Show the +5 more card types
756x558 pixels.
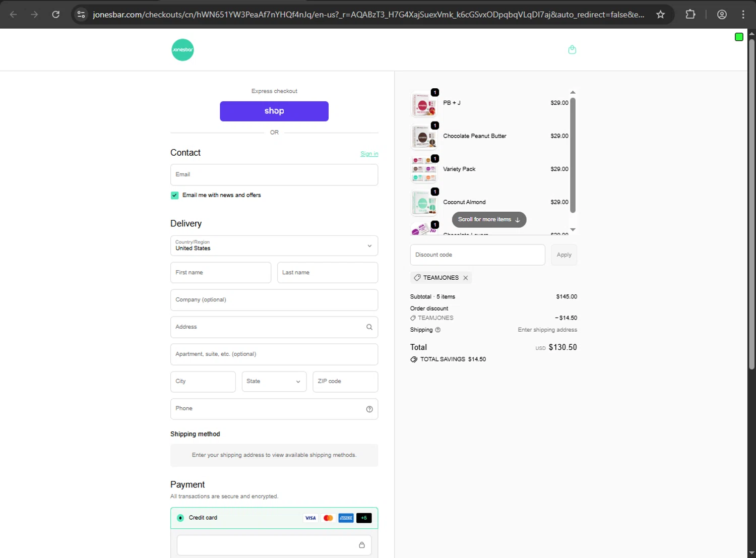[x=364, y=518]
